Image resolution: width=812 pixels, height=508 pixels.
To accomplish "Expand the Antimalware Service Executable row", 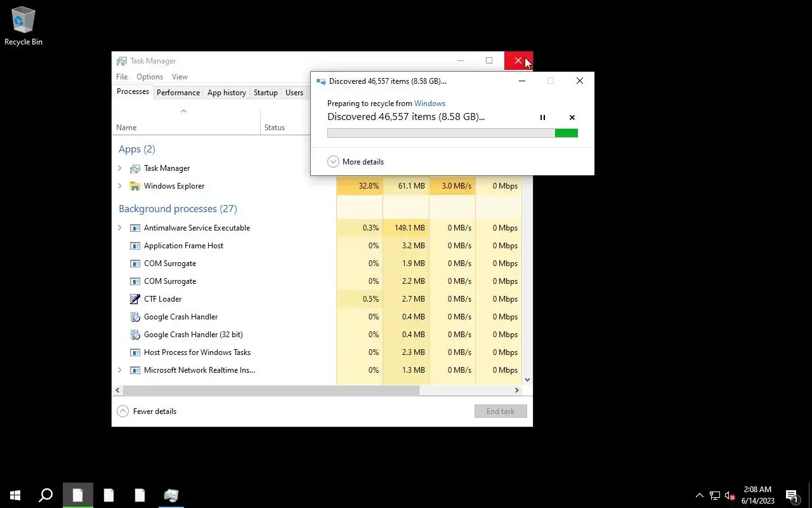I will 120,228.
